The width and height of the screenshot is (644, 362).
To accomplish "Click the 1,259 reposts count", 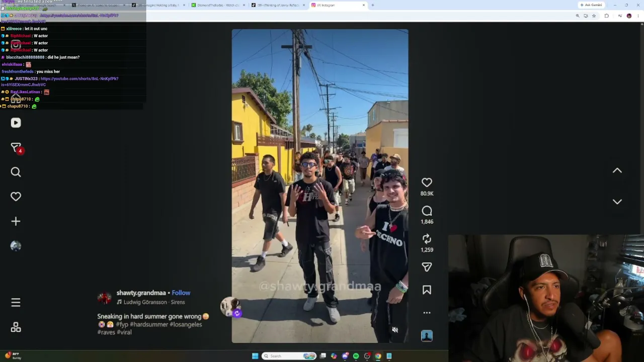I will pos(427,250).
